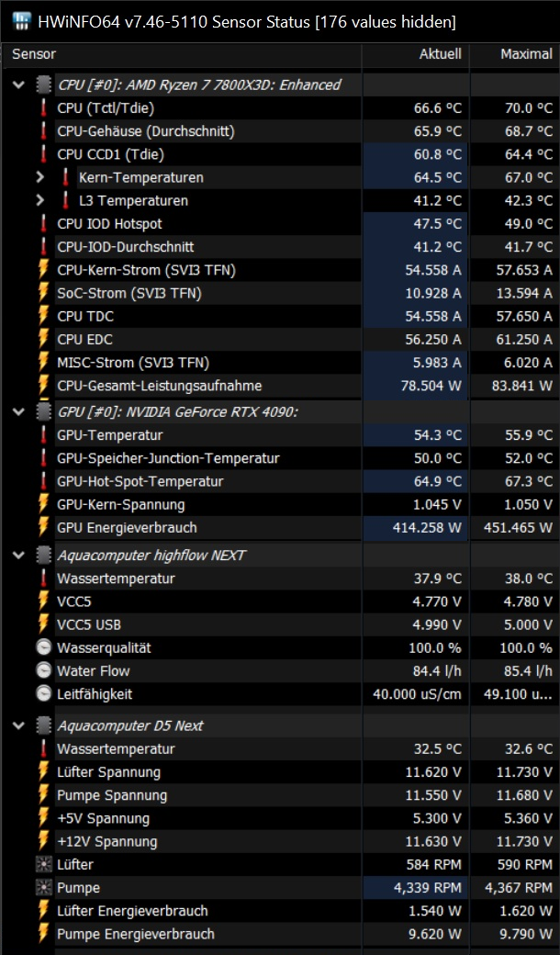Screen dimensions: 560x955
Task: Click the 70.0 °C maximum Tctl/Tdie value
Action: pyautogui.click(x=528, y=107)
